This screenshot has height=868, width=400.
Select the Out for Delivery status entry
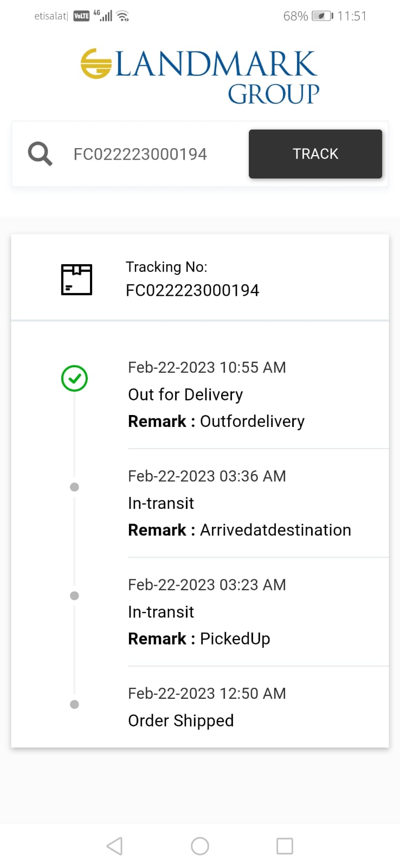point(185,395)
